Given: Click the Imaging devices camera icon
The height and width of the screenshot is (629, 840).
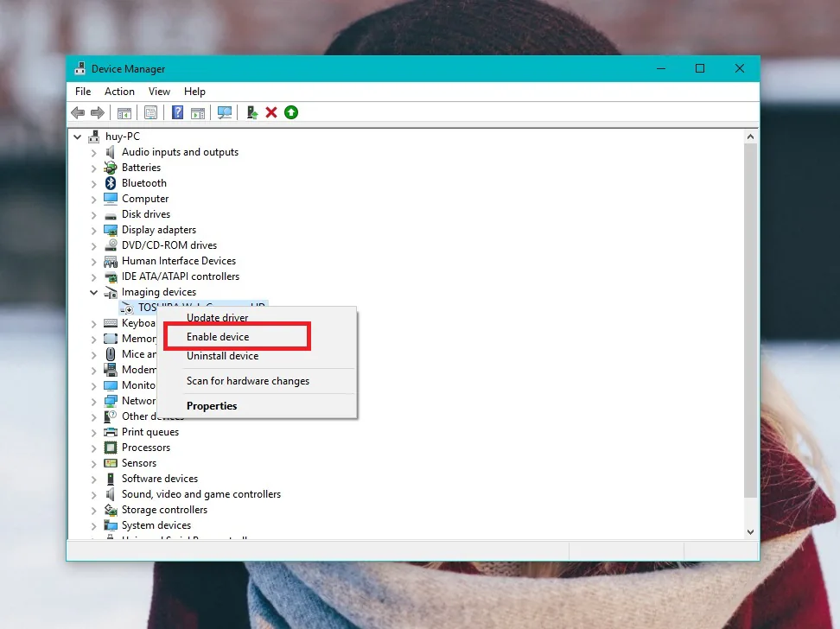Looking at the screenshot, I should (x=111, y=292).
